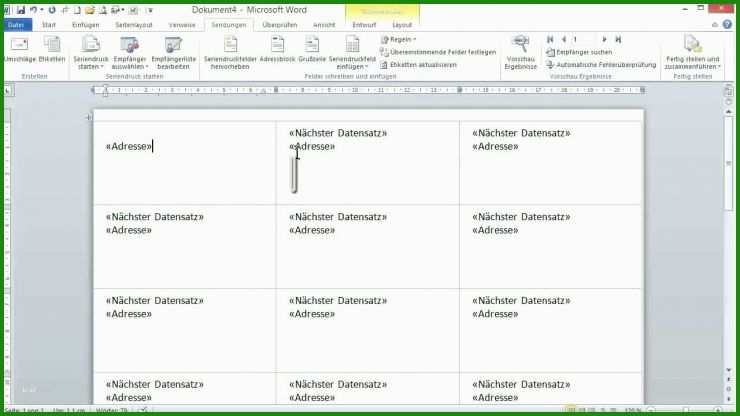Go to first record

pyautogui.click(x=550, y=40)
